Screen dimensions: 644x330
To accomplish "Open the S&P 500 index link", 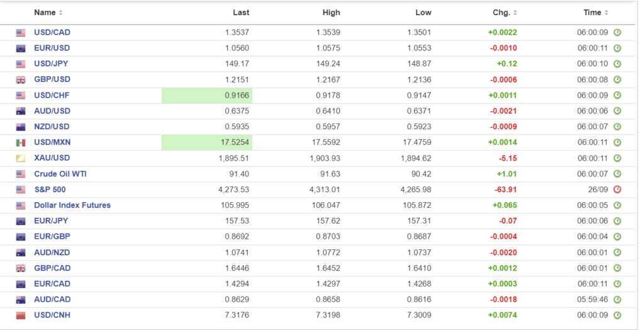I will pos(50,190).
